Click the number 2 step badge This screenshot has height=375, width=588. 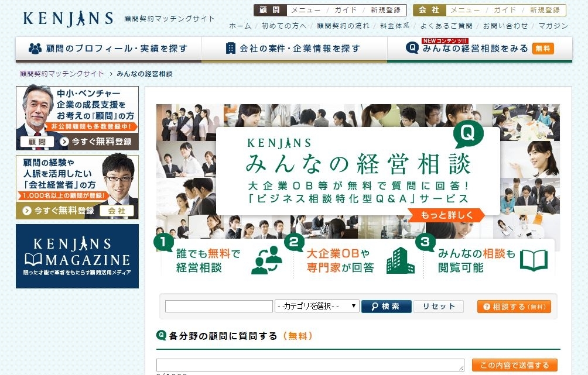tap(294, 242)
